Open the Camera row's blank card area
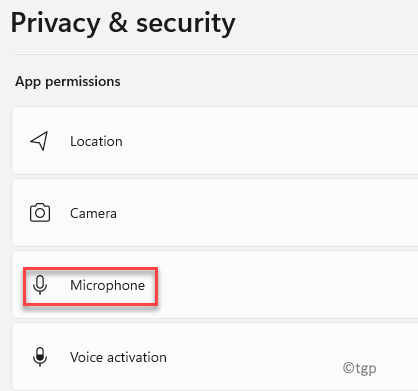 pos(267,213)
